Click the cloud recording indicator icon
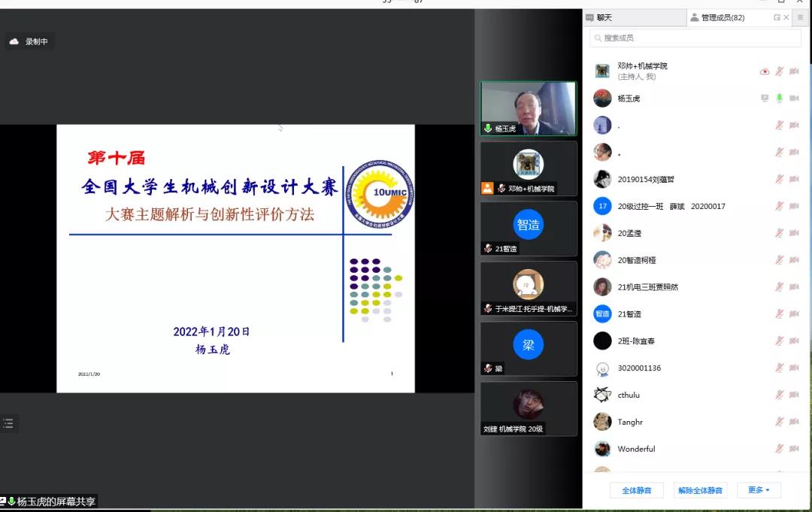Image resolution: width=812 pixels, height=512 pixels. 14,42
